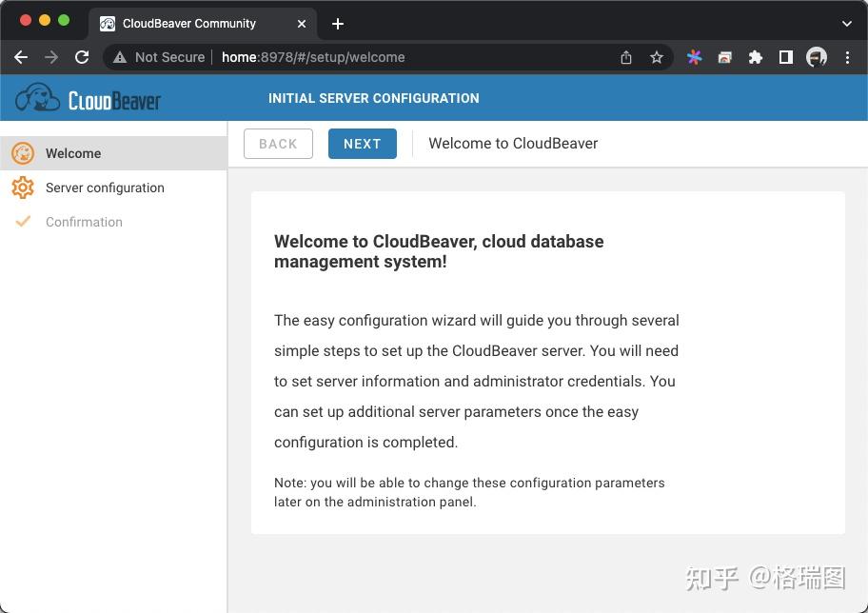Open Chrome's three-dot menu
The width and height of the screenshot is (868, 613).
[x=848, y=57]
